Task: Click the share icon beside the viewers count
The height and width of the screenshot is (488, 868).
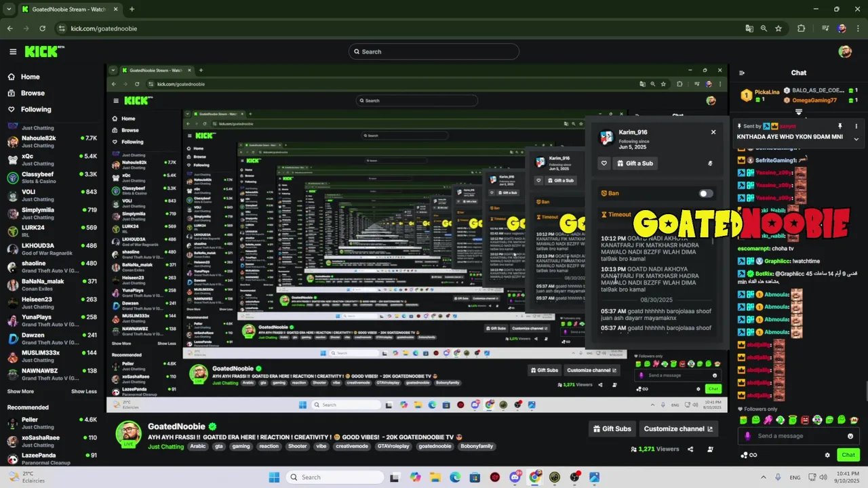Action: point(690,449)
